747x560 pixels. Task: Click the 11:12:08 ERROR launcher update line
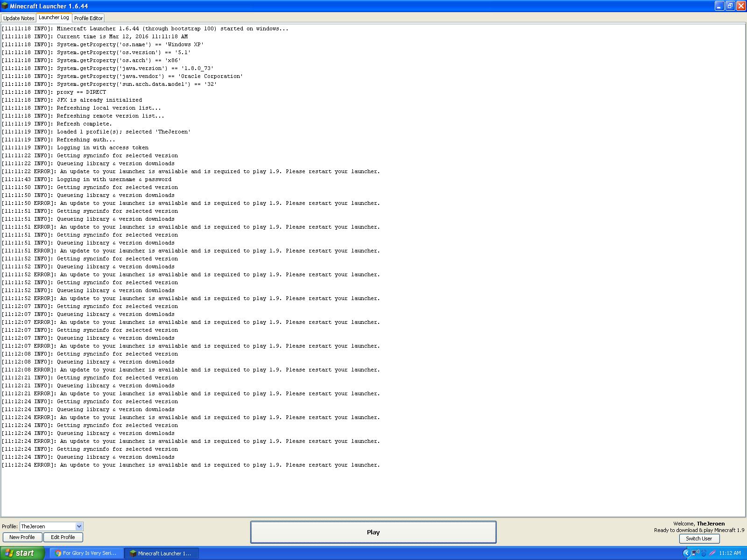[x=191, y=370]
